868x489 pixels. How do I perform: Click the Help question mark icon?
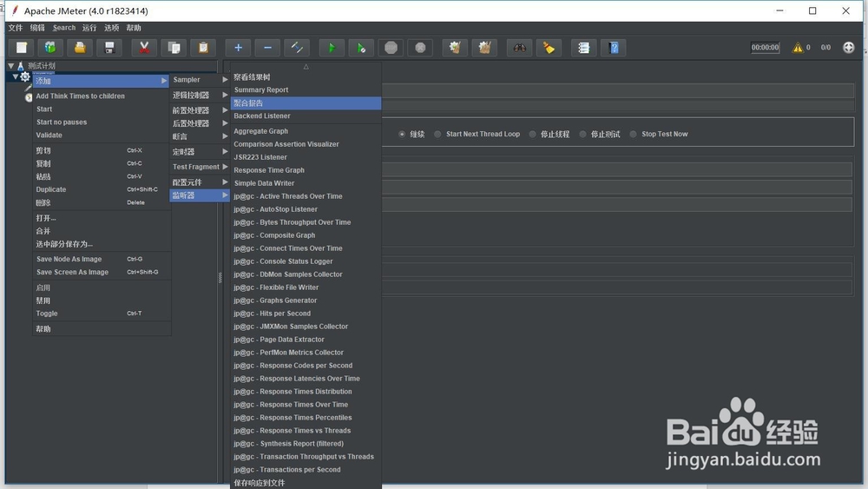pyautogui.click(x=614, y=48)
